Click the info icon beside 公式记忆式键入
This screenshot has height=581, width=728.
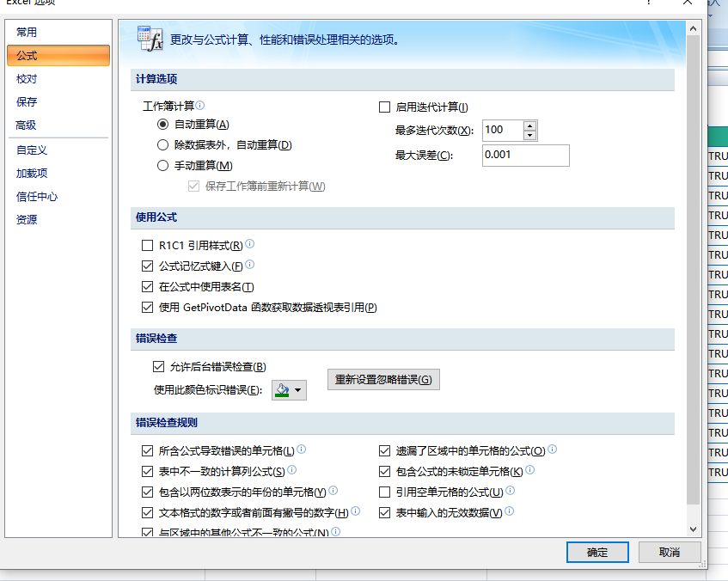[248, 266]
